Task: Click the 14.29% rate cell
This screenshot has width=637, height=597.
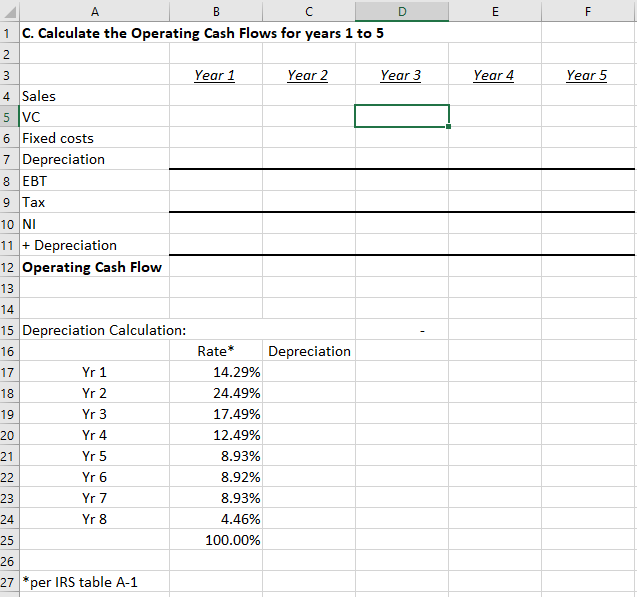Action: click(216, 372)
